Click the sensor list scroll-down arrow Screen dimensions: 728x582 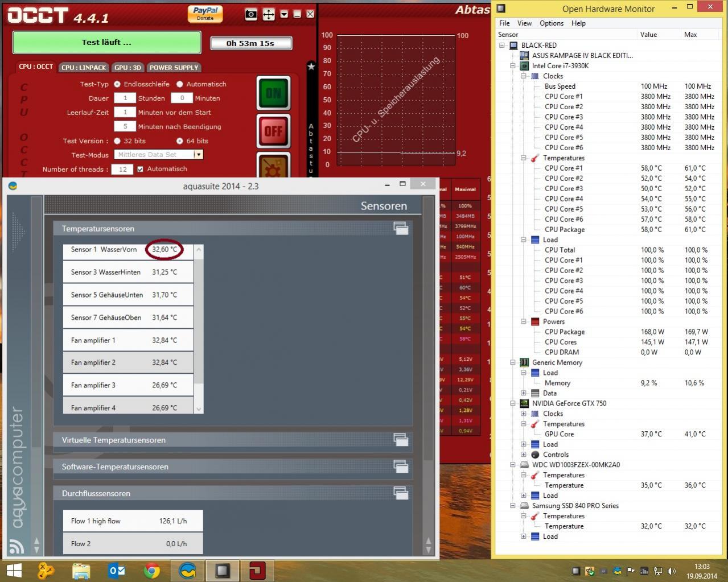click(x=199, y=408)
